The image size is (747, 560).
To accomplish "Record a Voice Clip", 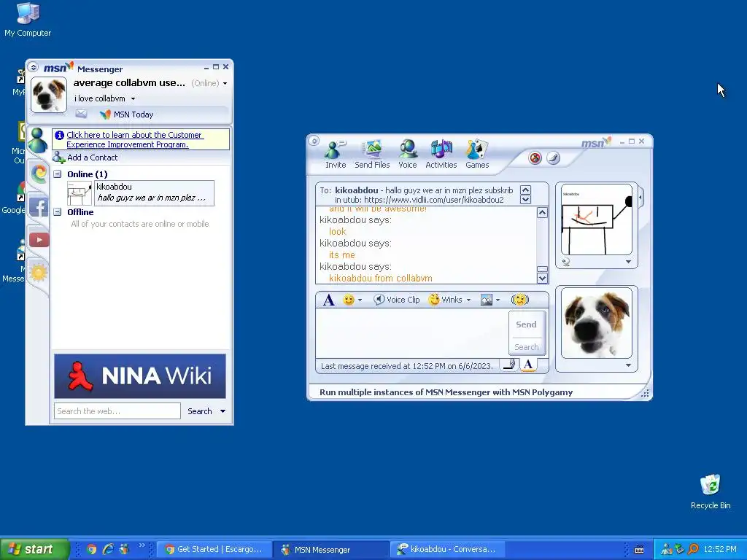I will pyautogui.click(x=396, y=300).
